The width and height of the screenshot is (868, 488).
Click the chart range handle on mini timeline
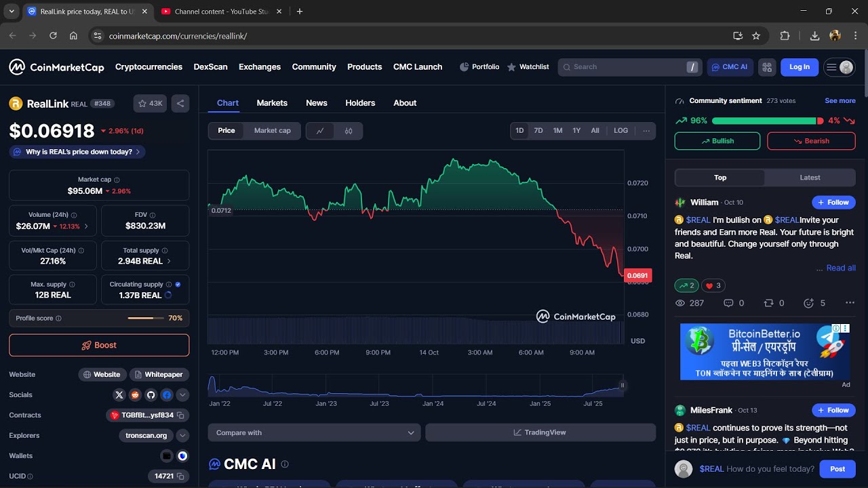pyautogui.click(x=623, y=385)
